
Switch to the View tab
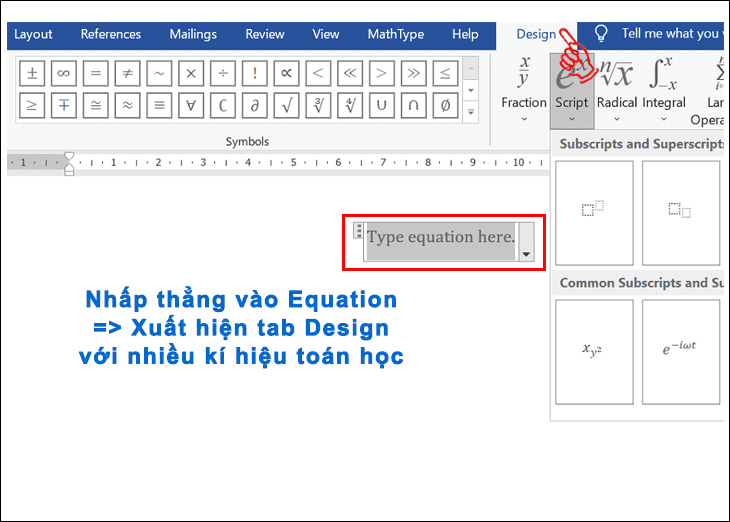[x=325, y=34]
